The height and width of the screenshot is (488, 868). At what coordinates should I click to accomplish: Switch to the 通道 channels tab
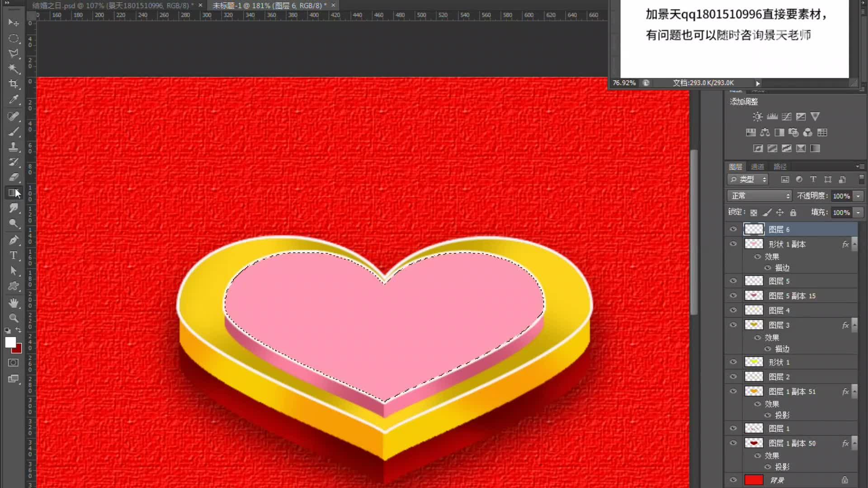[757, 167]
